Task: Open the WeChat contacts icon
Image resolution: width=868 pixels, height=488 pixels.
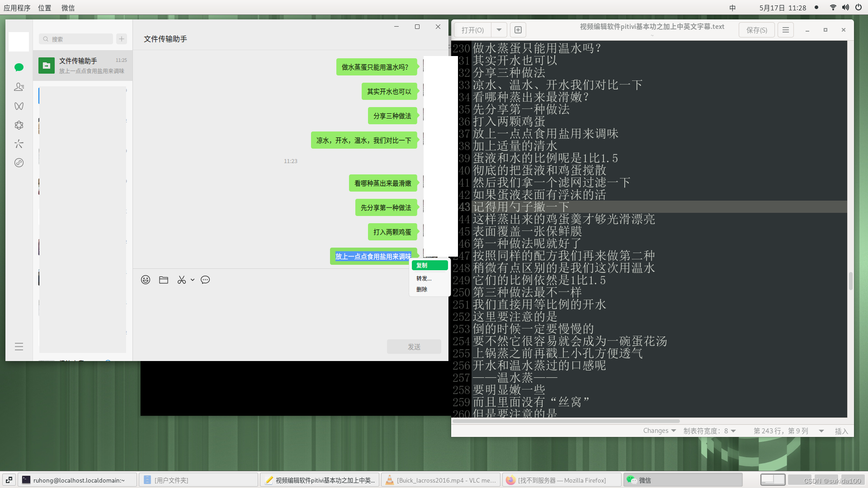Action: 19,87
